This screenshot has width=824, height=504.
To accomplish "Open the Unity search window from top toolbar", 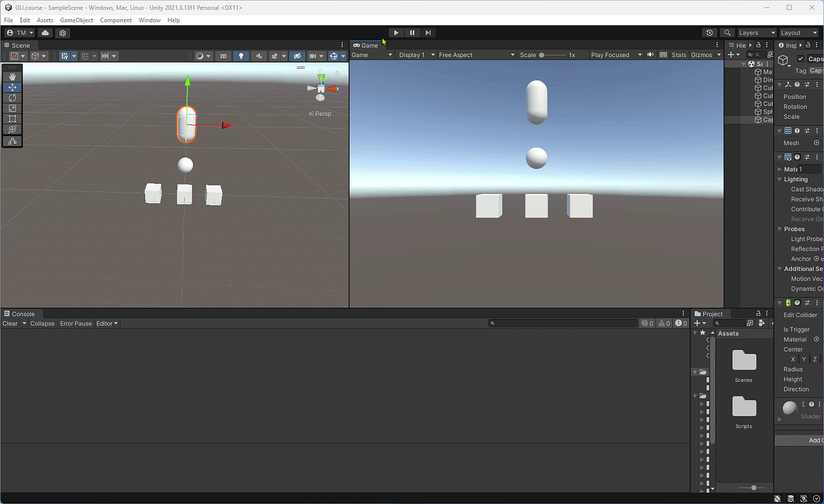I will [x=728, y=32].
